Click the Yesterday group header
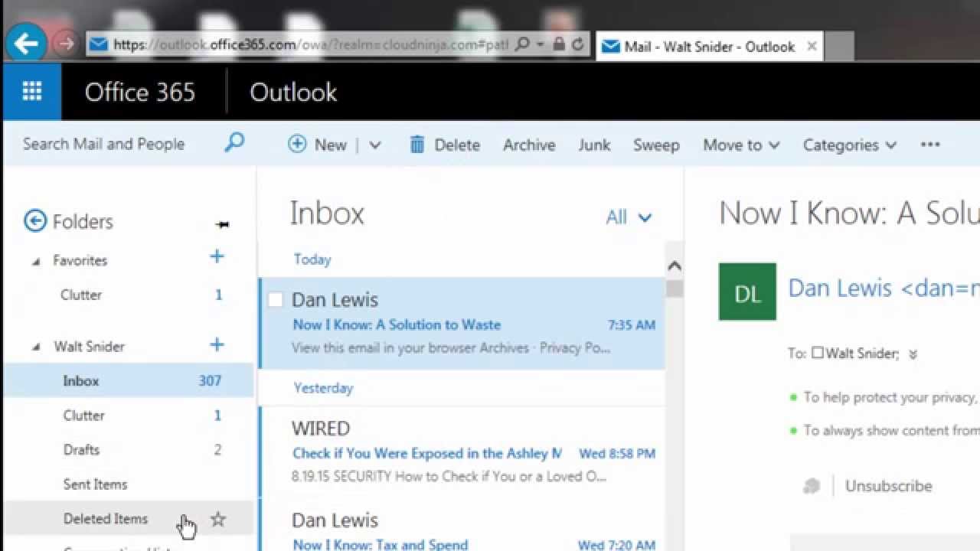The image size is (980, 551). click(x=323, y=388)
